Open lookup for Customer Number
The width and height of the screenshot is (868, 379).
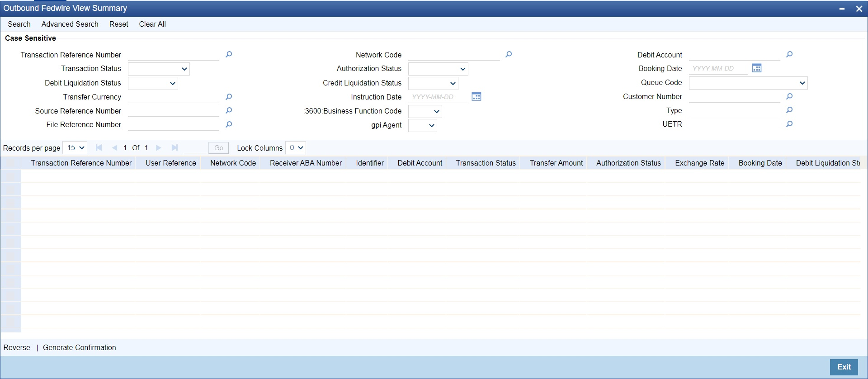click(789, 96)
